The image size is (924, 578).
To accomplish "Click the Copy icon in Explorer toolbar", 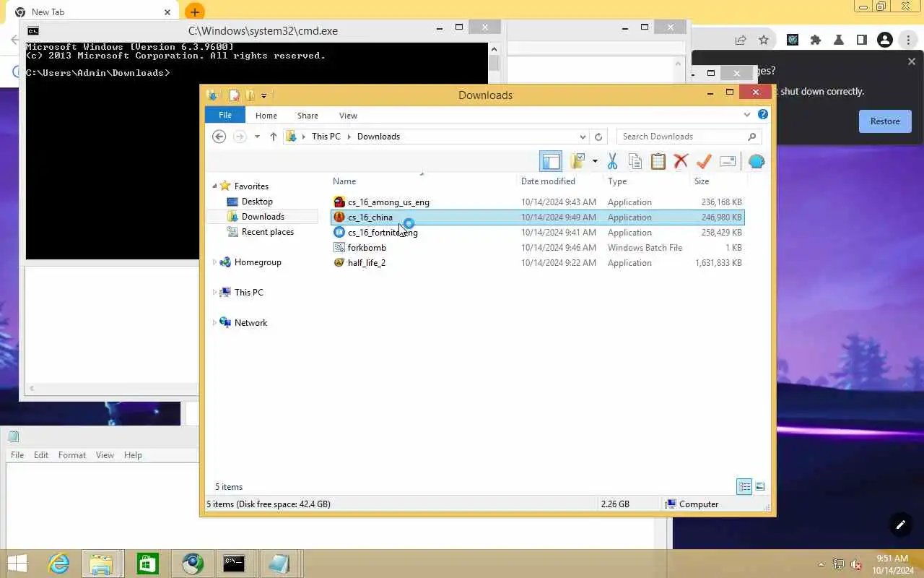I will pos(635,161).
